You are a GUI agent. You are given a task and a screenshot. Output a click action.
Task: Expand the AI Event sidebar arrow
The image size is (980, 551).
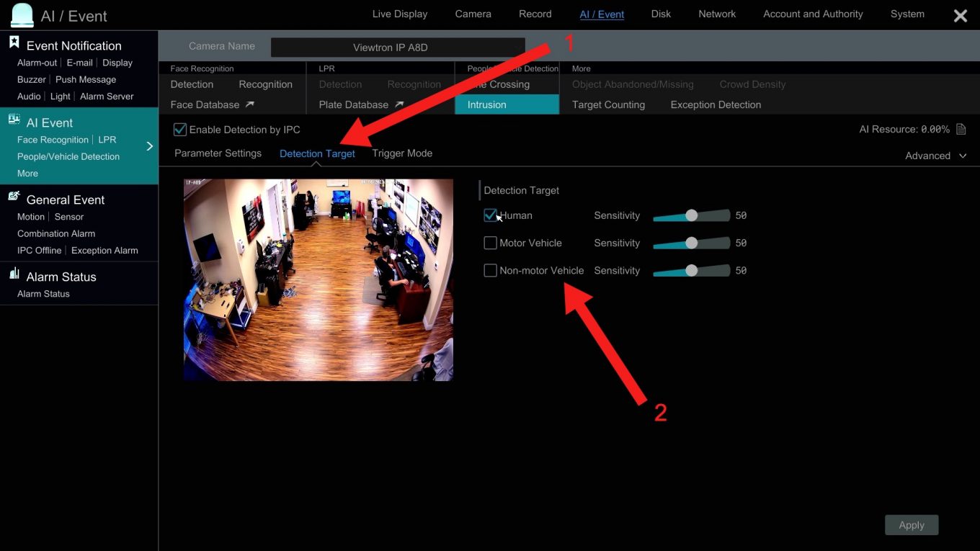point(150,146)
